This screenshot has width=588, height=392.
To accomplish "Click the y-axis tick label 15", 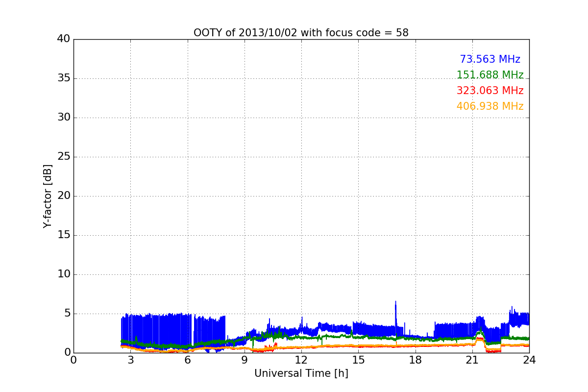I will [63, 235].
